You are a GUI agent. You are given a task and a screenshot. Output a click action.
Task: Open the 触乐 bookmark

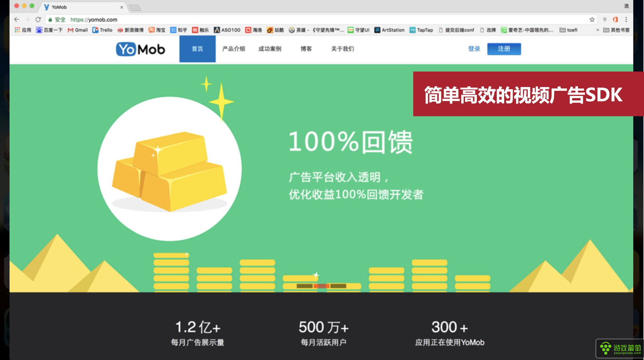tap(200, 30)
